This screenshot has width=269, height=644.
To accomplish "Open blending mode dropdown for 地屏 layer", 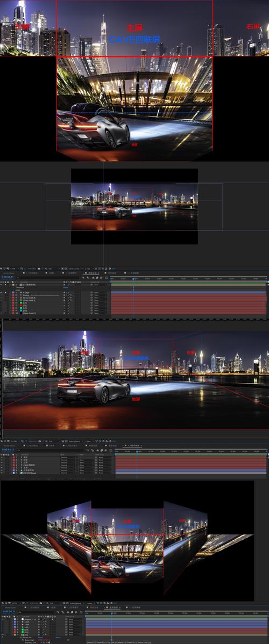I will 67,457.
